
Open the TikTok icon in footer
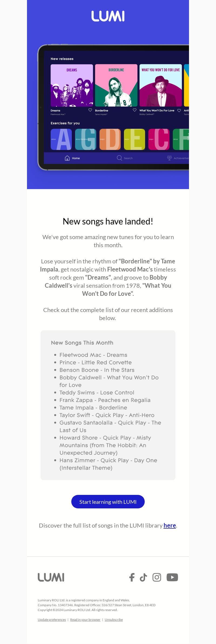coord(143,577)
